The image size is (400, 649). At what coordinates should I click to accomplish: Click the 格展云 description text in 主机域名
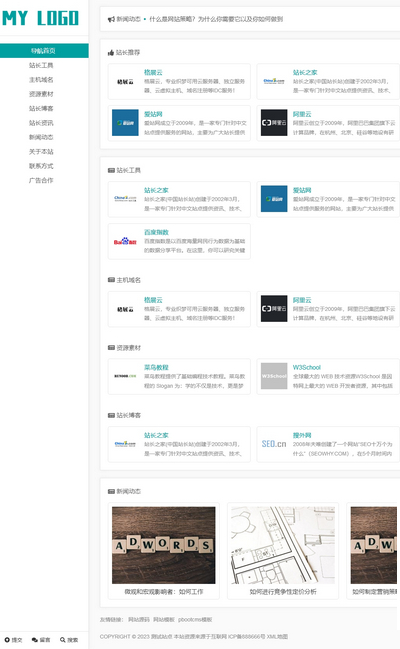click(195, 313)
